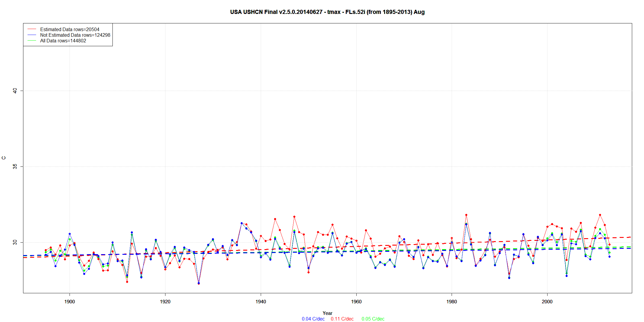This screenshot has height=322, width=644.
Task: Click the green legend line swatch
Action: (32, 41)
